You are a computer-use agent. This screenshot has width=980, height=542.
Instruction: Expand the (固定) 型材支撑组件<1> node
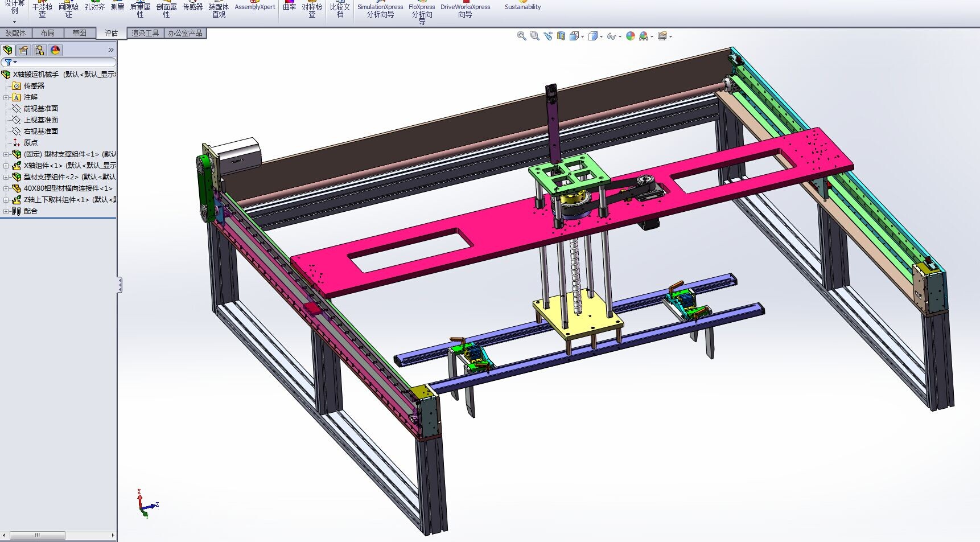[6, 154]
